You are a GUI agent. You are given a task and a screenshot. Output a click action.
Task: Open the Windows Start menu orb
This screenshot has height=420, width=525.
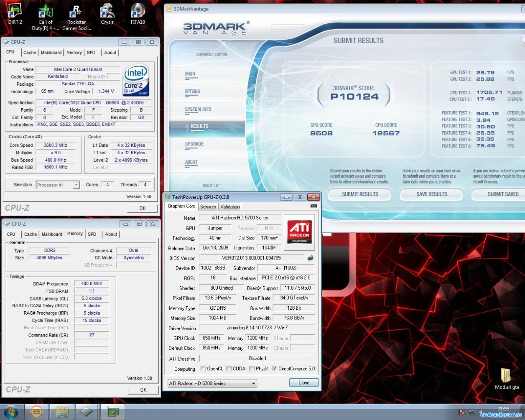click(x=11, y=412)
